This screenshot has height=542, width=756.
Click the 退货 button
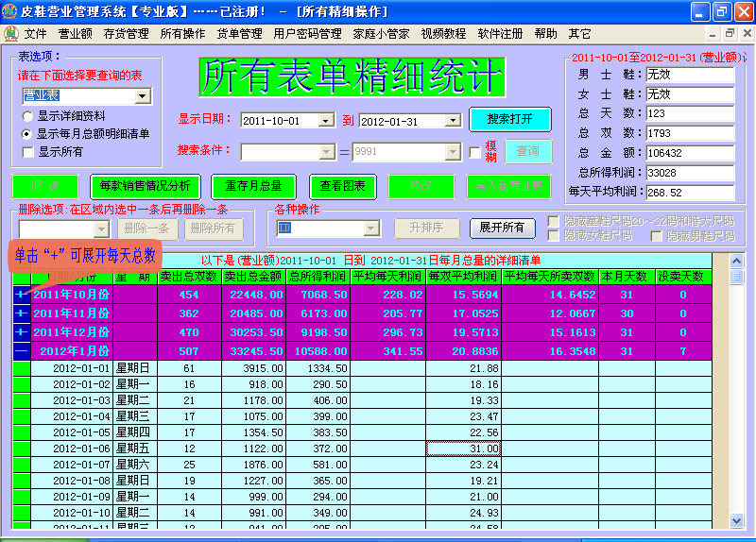(x=44, y=186)
